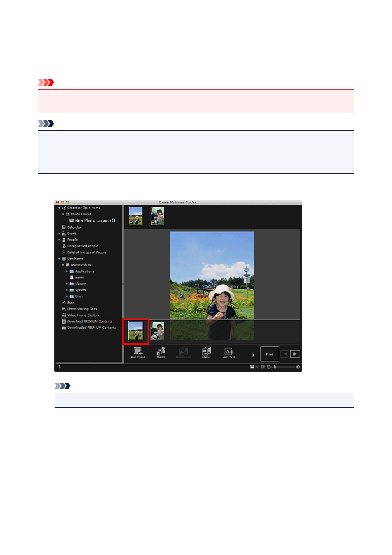Expand the People tree node
Image resolution: width=392 pixels, height=555 pixels.
(59, 240)
